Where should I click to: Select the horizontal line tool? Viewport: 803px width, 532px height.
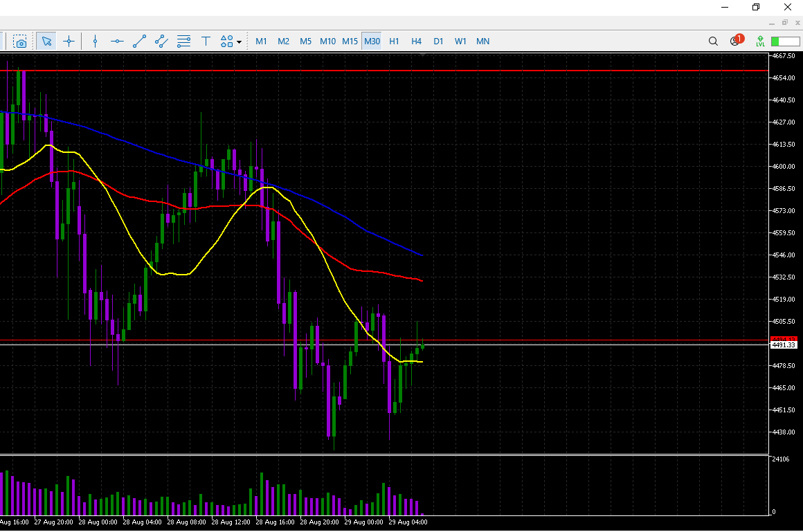tap(117, 42)
